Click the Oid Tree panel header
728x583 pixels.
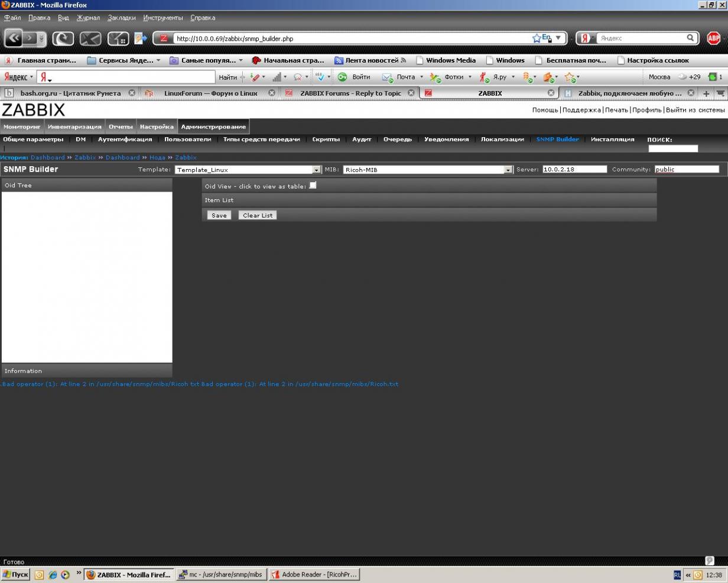87,185
